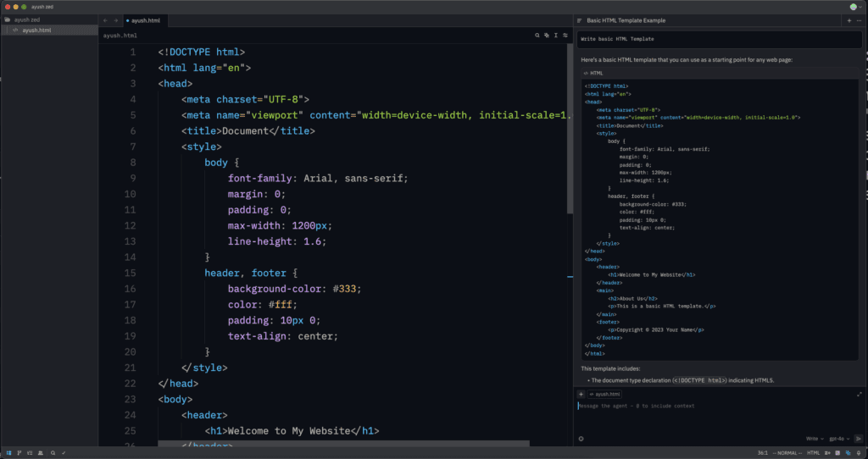
Task: Toggle the terminal panel in status bar
Action: click(836, 453)
